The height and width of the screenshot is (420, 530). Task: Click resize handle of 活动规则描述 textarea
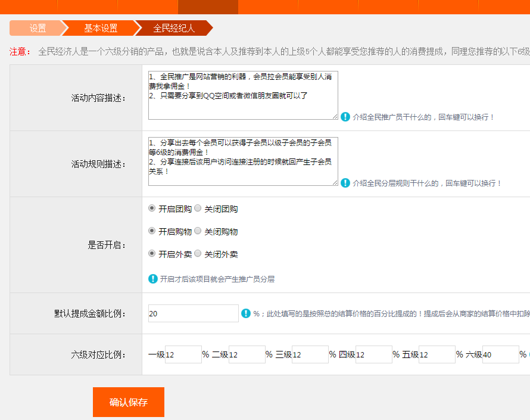pos(335,183)
